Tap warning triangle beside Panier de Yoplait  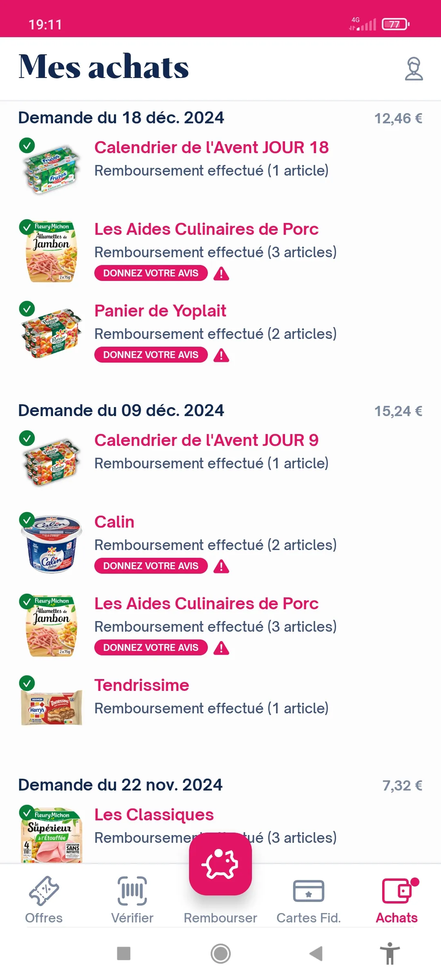(x=221, y=355)
